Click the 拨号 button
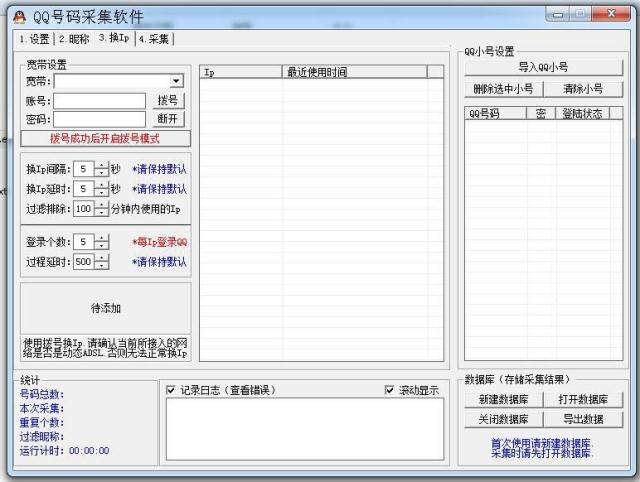Image resolution: width=640 pixels, height=482 pixels. pos(168,100)
